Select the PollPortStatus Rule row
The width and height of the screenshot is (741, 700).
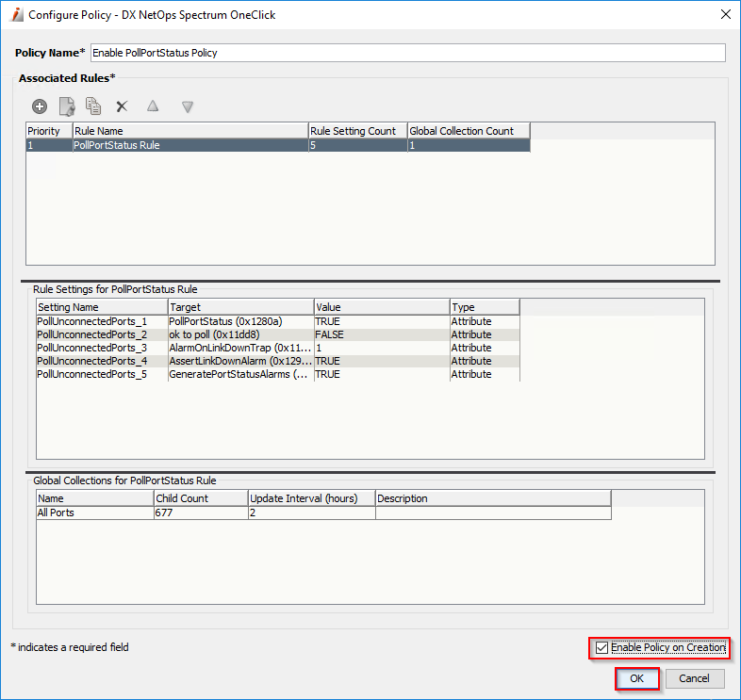pos(189,145)
